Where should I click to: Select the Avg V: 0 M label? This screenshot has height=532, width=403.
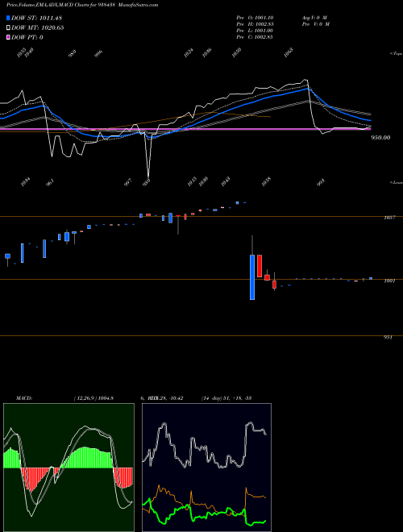pos(314,17)
